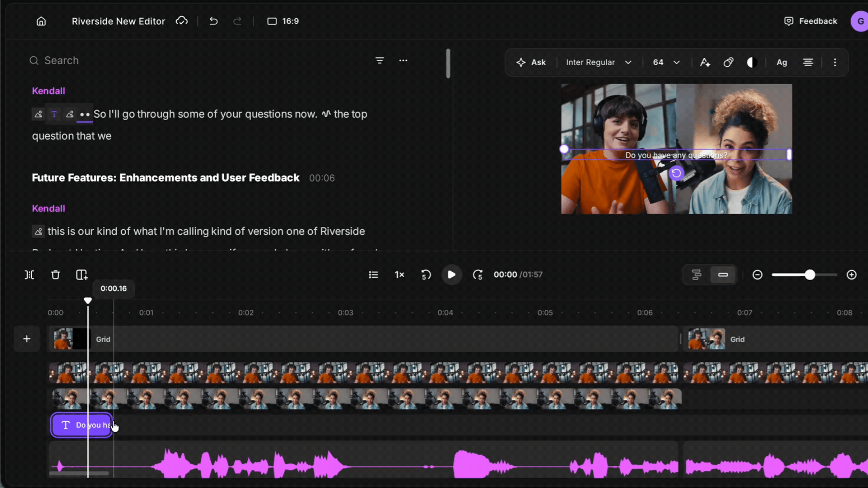Viewport: 868px width, 488px height.
Task: Select the chapter title Future Features
Action: coord(165,178)
